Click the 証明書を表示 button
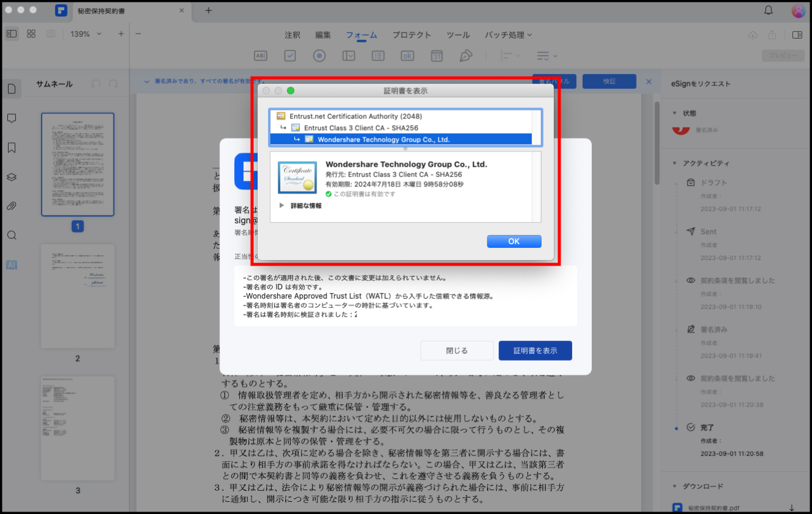812x514 pixels. pos(535,351)
